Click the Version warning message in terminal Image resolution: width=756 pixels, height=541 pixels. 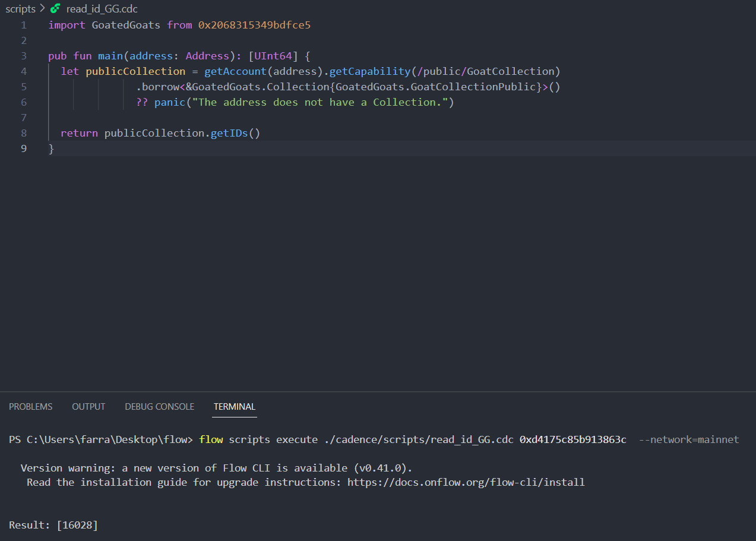point(216,467)
